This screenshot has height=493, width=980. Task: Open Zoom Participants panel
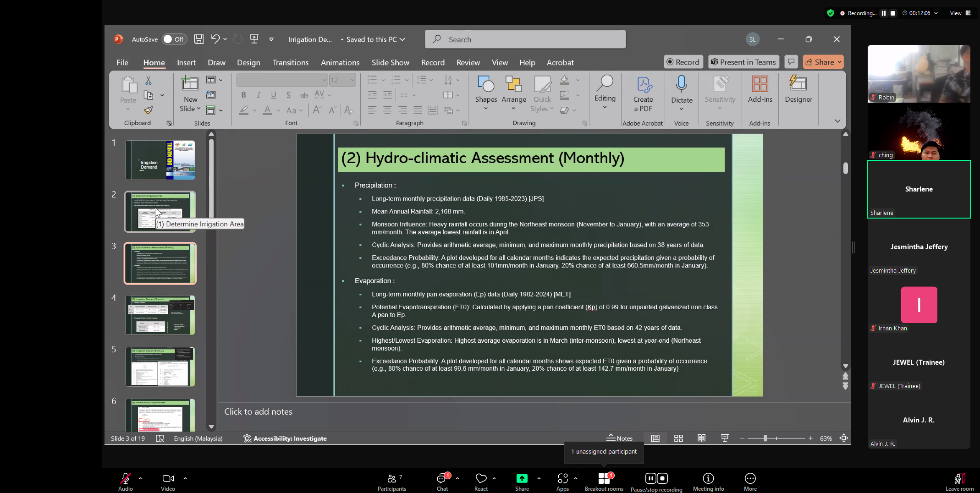pos(392,482)
